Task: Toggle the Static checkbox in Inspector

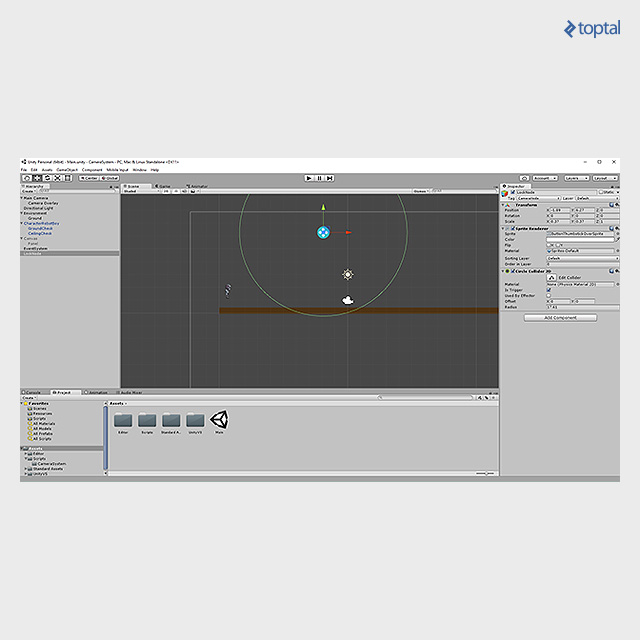Action: point(600,192)
